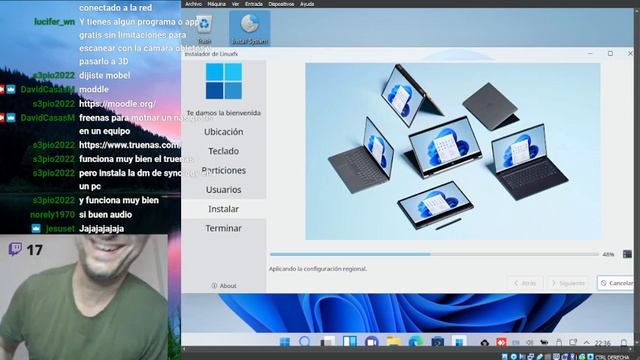Click norely1970 username in chat
The height and width of the screenshot is (360, 640).
(52, 215)
